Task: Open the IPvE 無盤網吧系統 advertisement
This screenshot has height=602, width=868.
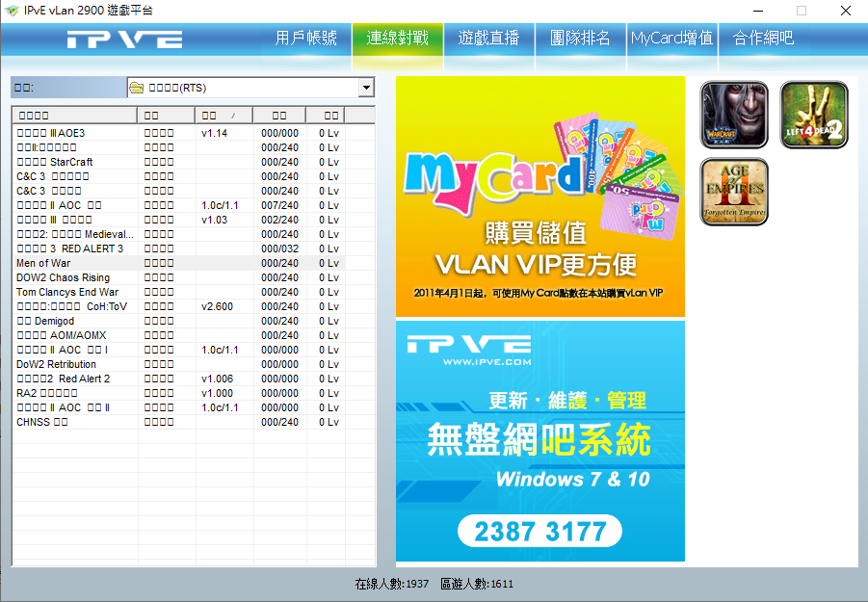Action: 539,441
